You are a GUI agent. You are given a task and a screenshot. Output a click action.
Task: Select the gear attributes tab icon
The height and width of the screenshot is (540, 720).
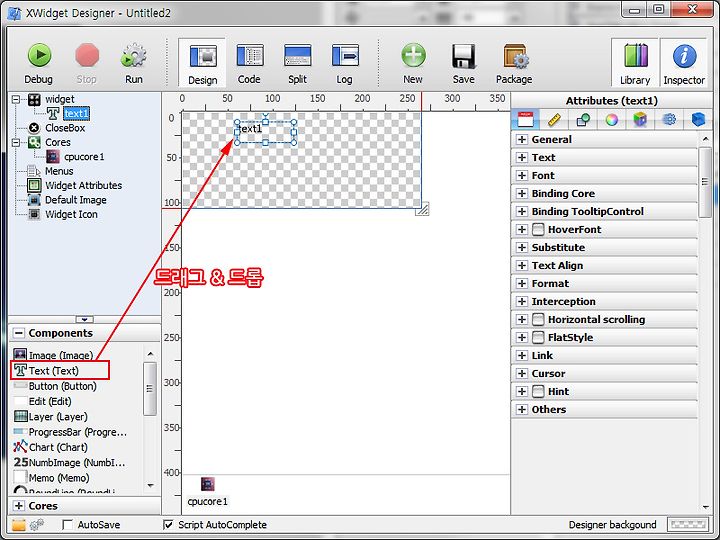669,119
